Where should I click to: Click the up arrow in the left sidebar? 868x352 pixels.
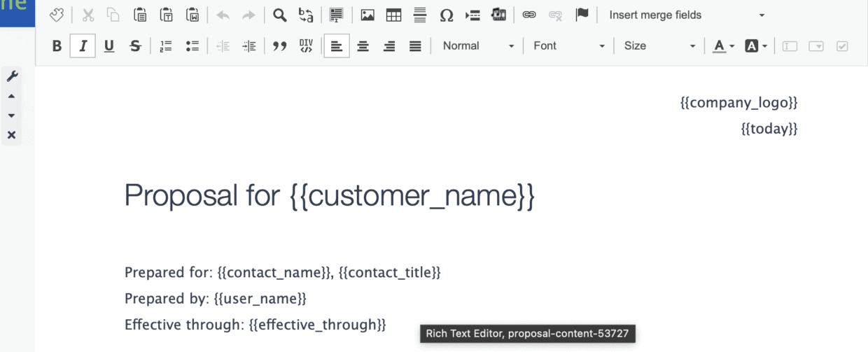click(x=11, y=96)
